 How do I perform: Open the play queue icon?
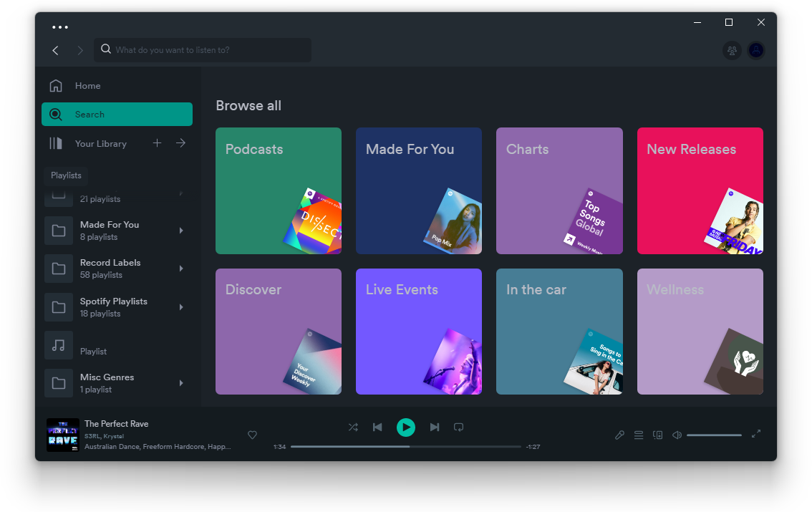coord(639,435)
